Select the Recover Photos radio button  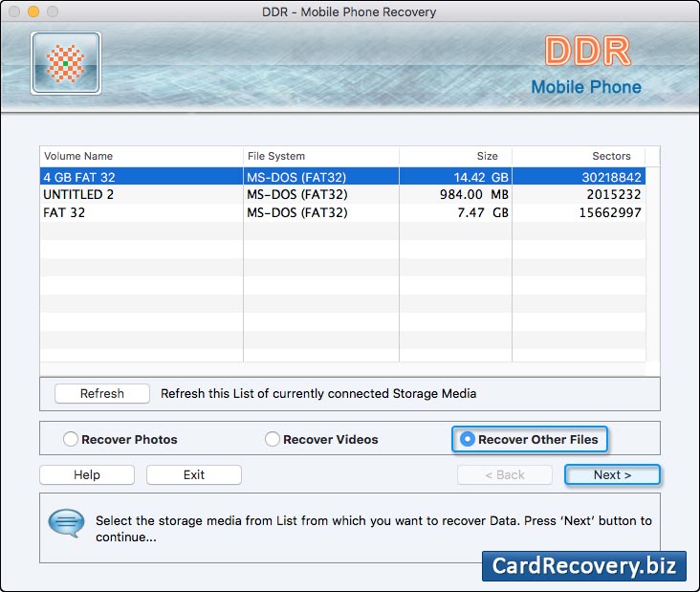click(71, 439)
